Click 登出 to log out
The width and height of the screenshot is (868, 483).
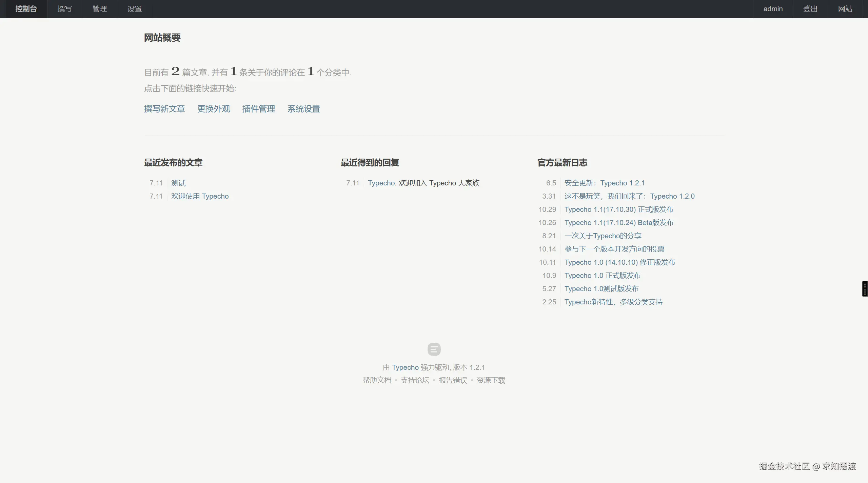(810, 9)
